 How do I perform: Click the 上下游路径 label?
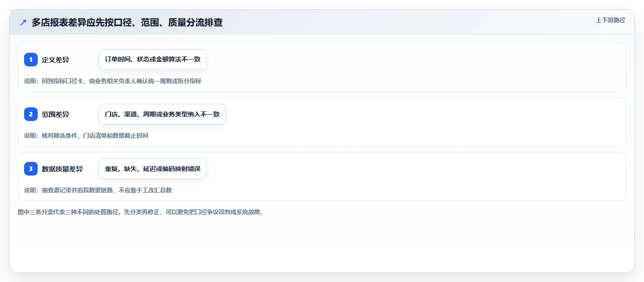click(x=610, y=20)
